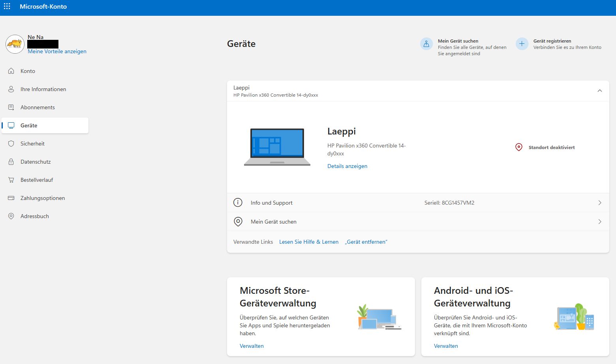This screenshot has height=364, width=616.
Task: Click the serial number 8CG1457VM2
Action: click(x=458, y=203)
